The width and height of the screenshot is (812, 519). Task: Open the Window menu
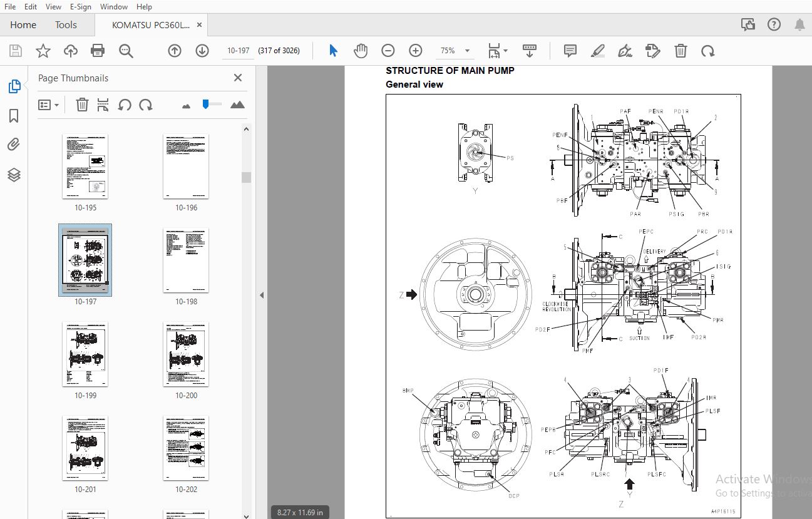point(114,7)
